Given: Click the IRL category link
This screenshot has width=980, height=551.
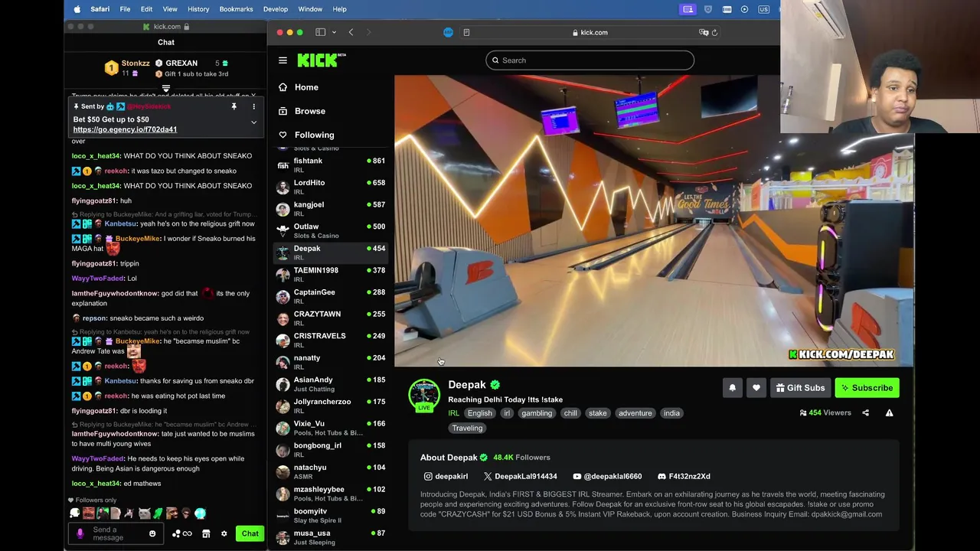Looking at the screenshot, I should coord(453,413).
